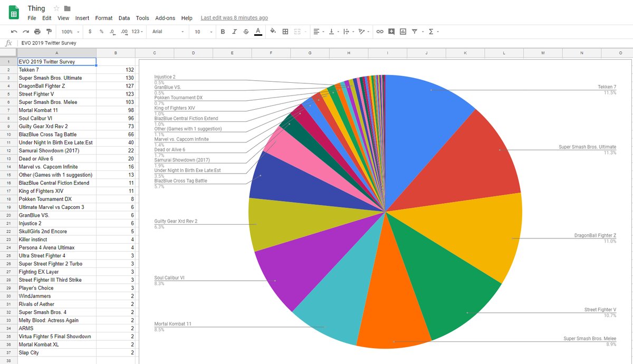Open 'Last edit was 8 minutes ago' link
The height and width of the screenshot is (364, 633).
point(234,18)
